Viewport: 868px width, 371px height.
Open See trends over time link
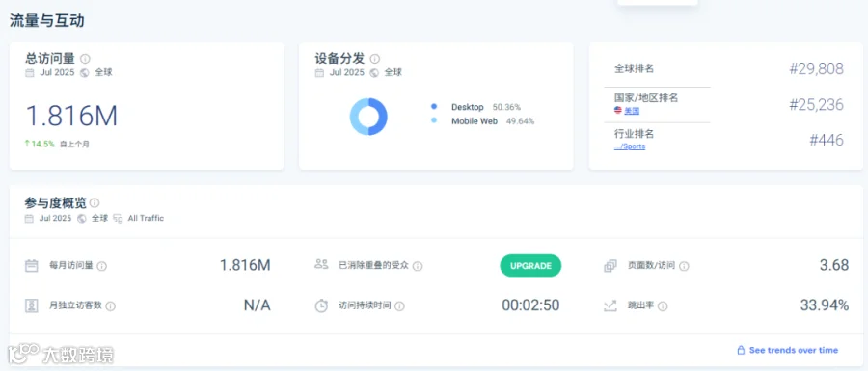coord(787,350)
